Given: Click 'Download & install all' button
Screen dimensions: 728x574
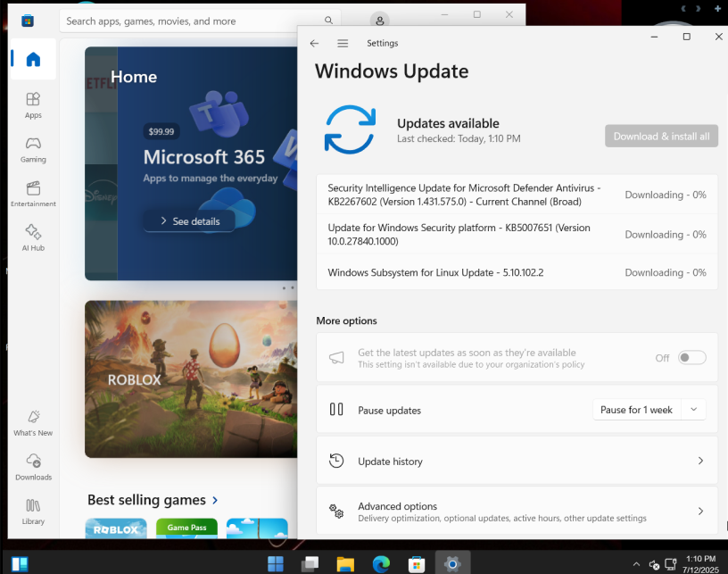Looking at the screenshot, I should tap(661, 136).
